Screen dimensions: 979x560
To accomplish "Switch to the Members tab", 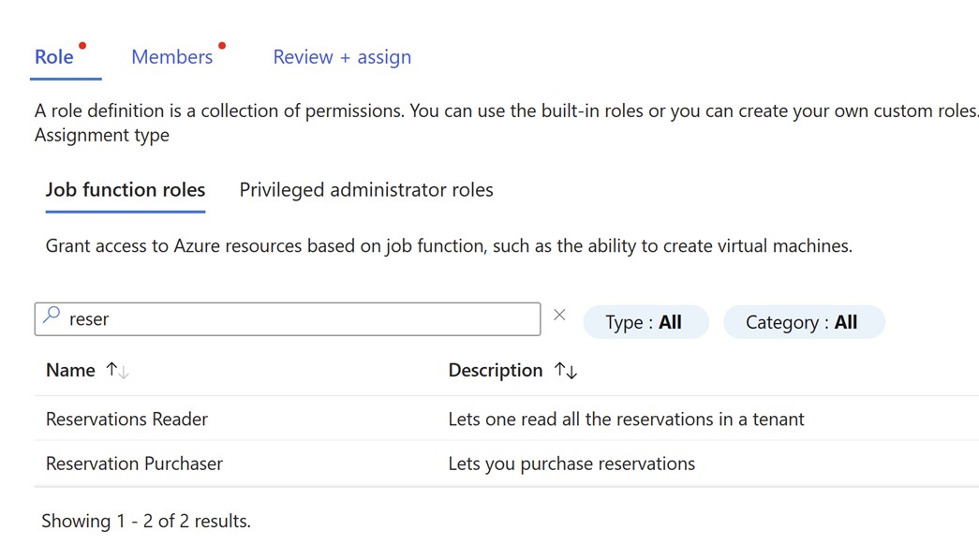I will point(172,57).
